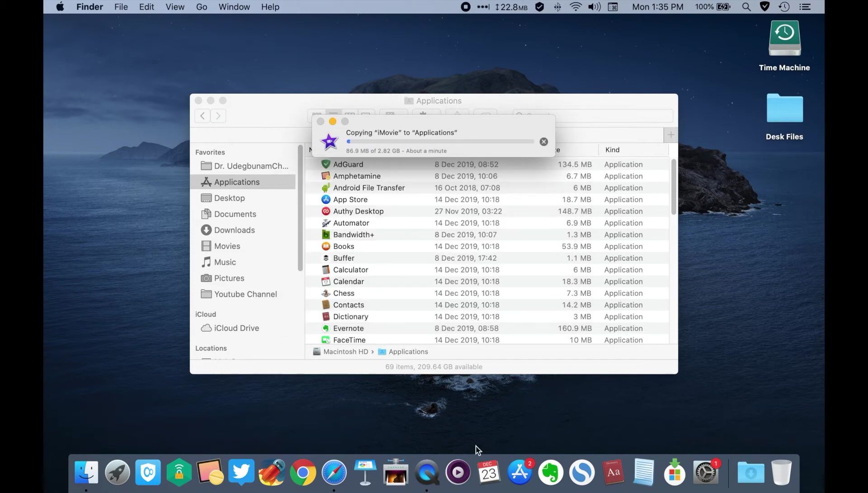Cancel the iMovie copy operation

pos(544,142)
